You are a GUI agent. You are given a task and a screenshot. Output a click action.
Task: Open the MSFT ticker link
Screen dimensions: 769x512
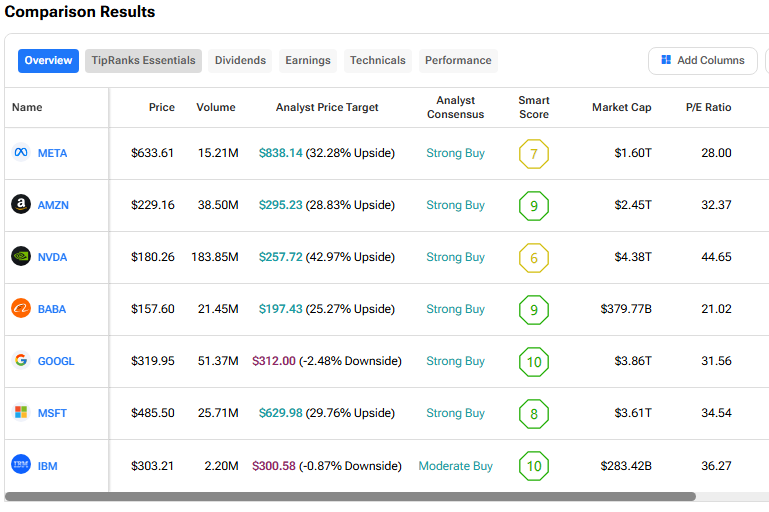point(52,413)
